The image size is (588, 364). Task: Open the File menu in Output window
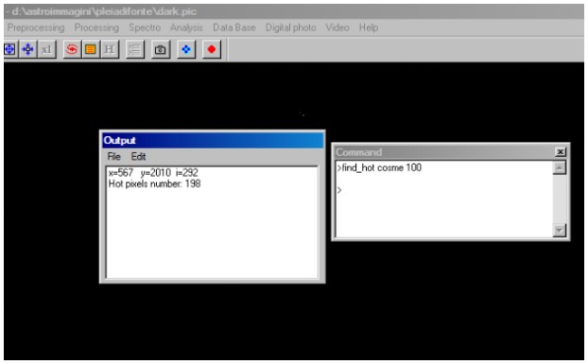click(114, 157)
